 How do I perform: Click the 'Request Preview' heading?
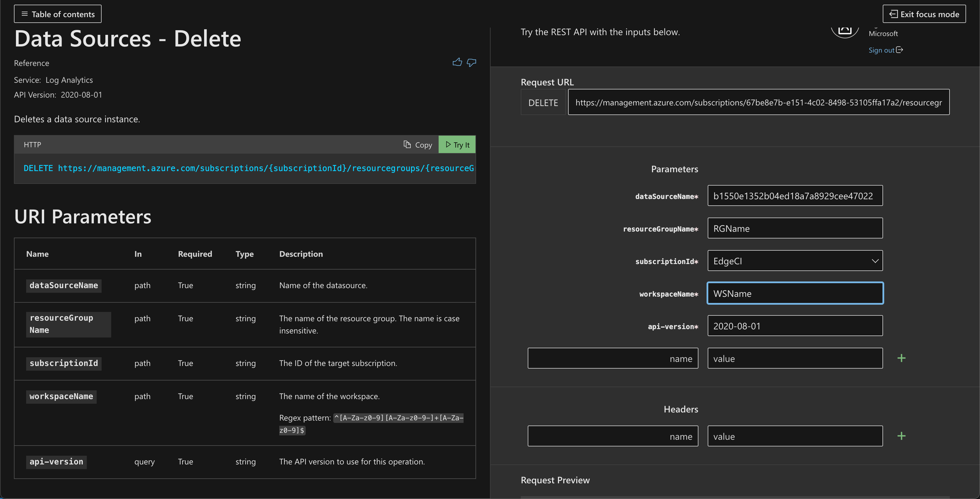[555, 480]
